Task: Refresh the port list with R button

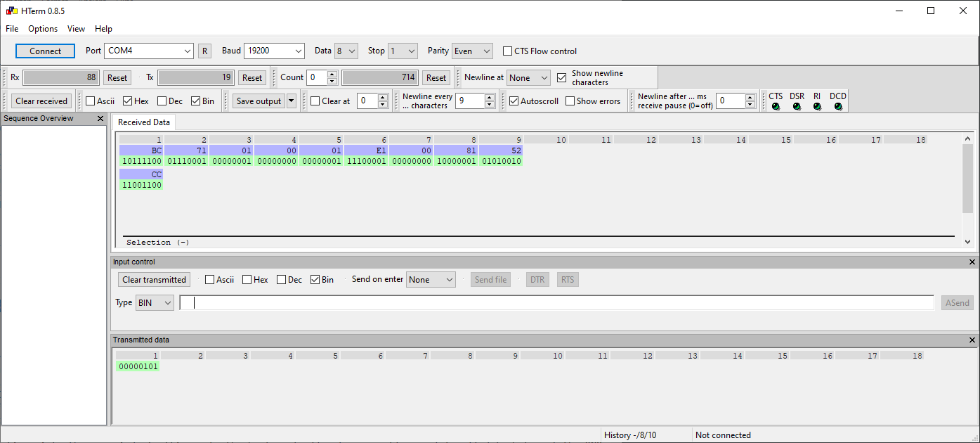Action: pos(204,51)
